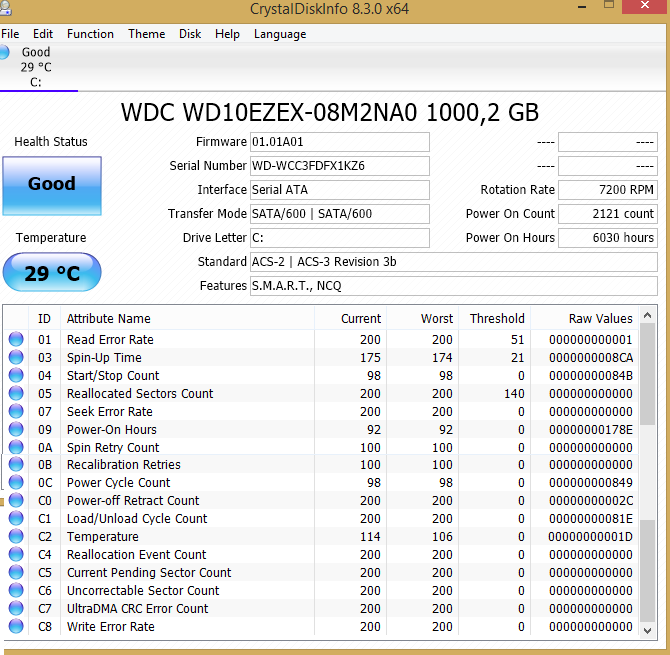This screenshot has height=655, width=670.
Task: Click raw value 0000000008CA of Spin-Up Time
Action: [x=591, y=357]
